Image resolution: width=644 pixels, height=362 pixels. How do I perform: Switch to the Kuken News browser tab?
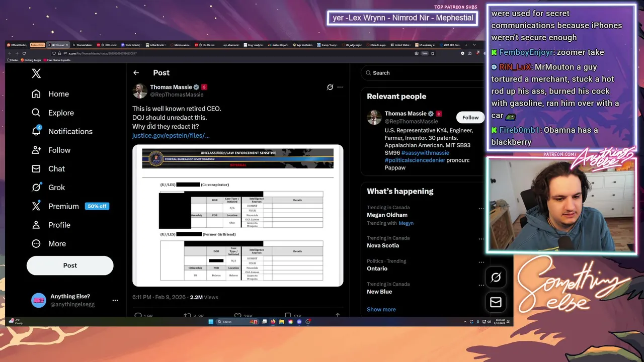click(x=37, y=45)
